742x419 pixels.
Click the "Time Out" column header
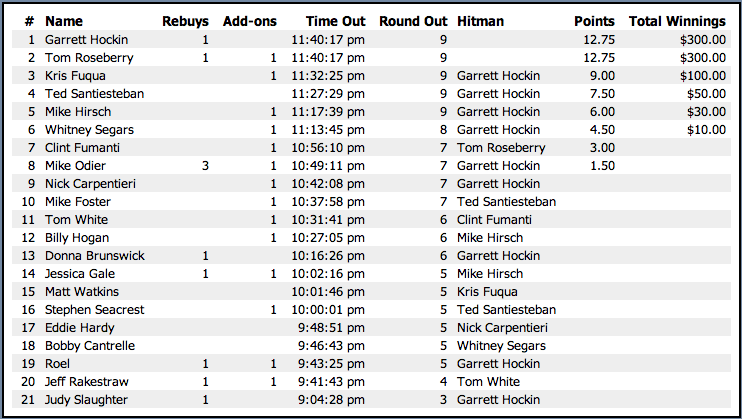pos(335,20)
